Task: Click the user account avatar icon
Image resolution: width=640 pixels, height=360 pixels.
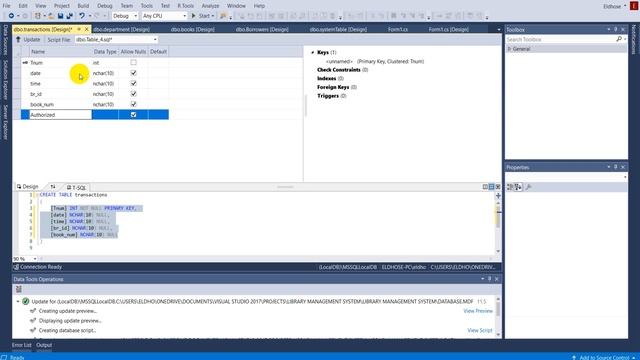Action: pos(634,6)
